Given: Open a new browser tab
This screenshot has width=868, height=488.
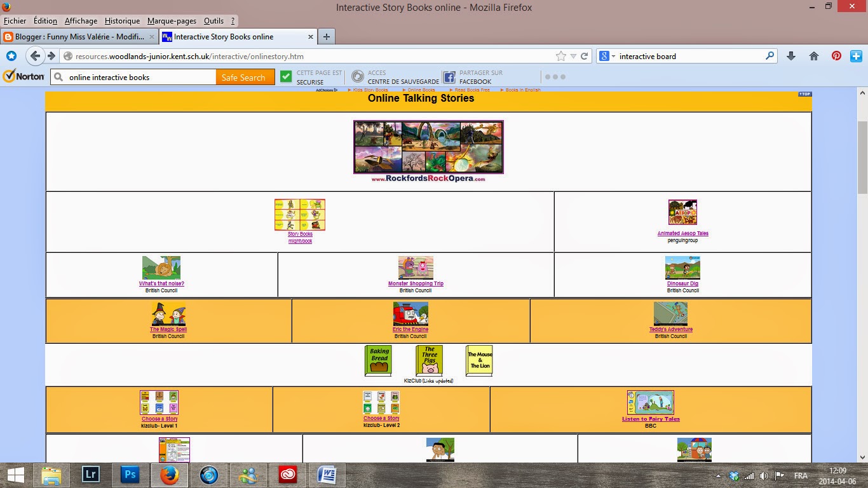Looking at the screenshot, I should [326, 37].
